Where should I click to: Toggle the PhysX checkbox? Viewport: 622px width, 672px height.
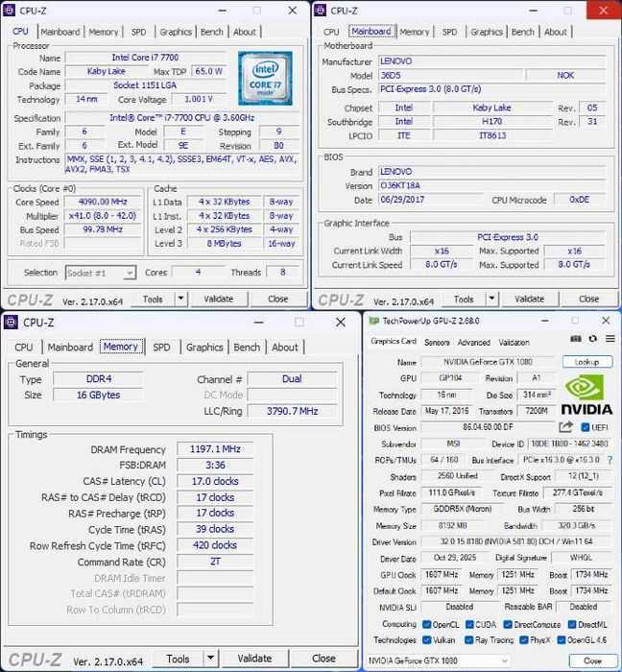pyautogui.click(x=523, y=640)
